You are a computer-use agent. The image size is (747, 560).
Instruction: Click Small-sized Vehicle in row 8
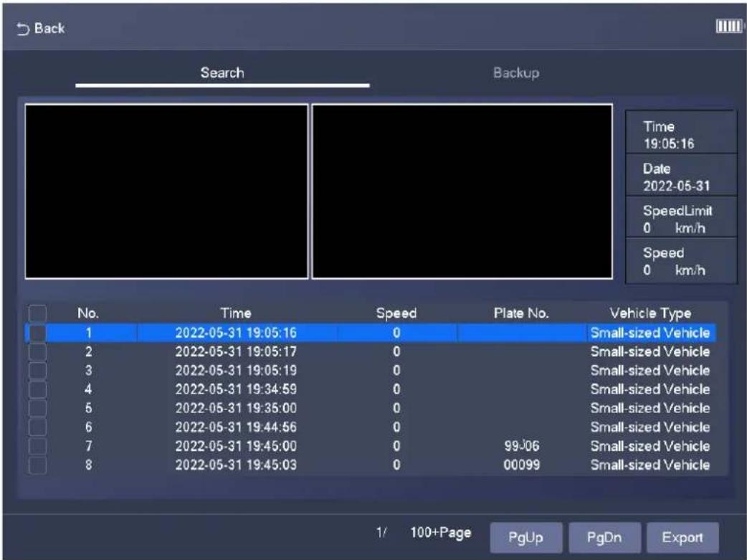pos(650,465)
